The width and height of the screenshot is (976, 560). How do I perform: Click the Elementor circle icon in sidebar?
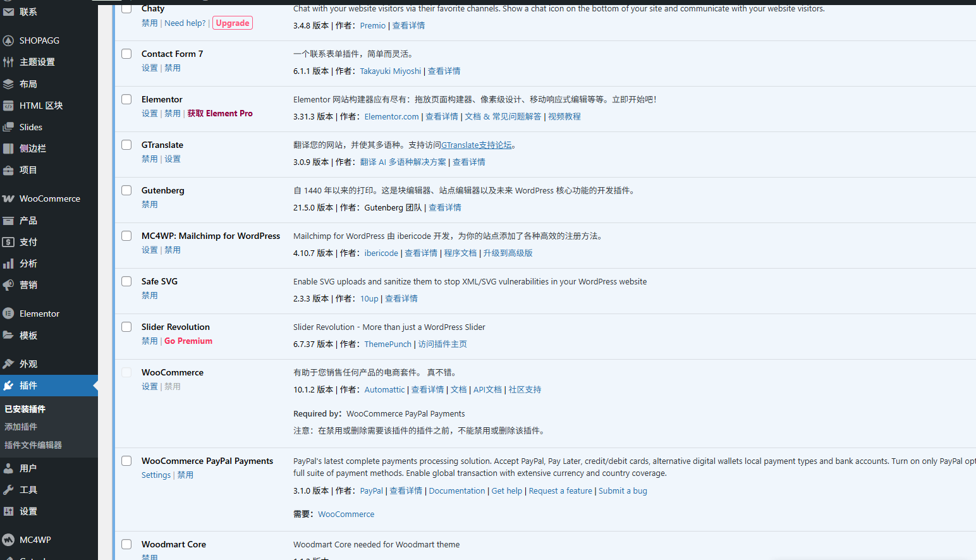point(8,313)
